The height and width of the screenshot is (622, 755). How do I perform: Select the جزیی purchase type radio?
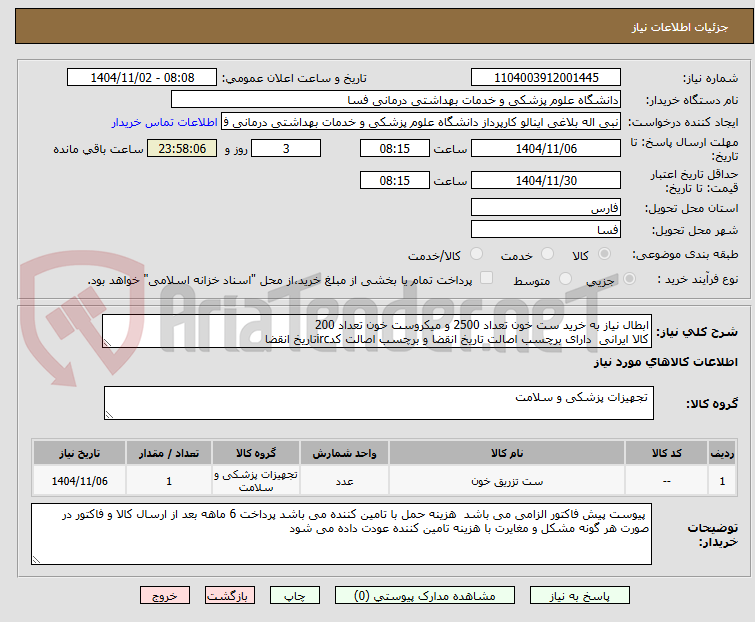tap(629, 279)
